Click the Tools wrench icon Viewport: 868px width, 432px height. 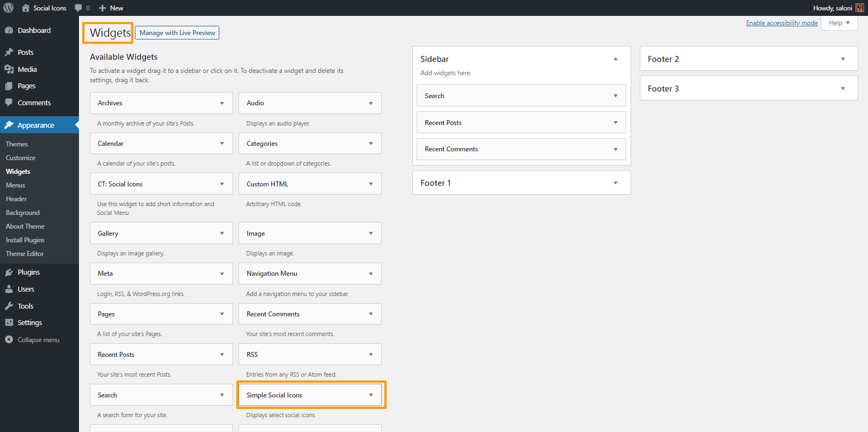9,306
